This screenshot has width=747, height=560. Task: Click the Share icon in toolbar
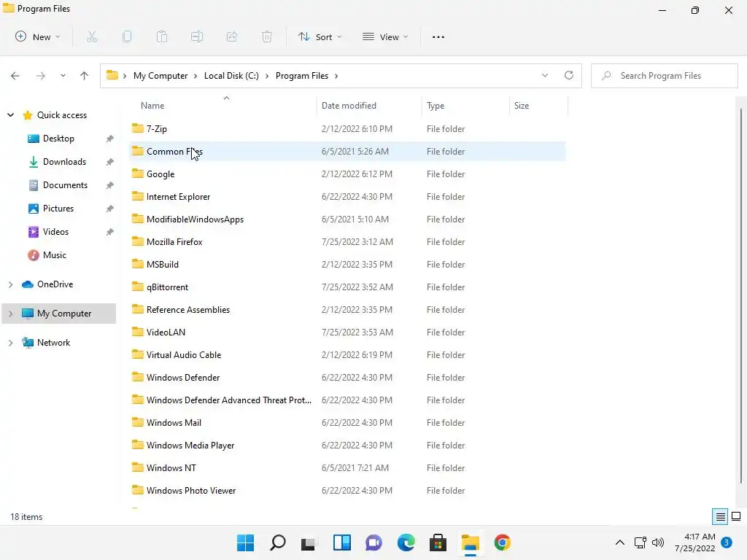point(232,36)
